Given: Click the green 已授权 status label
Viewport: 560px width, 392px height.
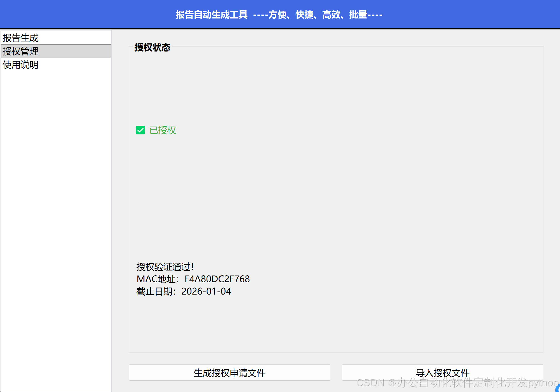Looking at the screenshot, I should coord(163,130).
